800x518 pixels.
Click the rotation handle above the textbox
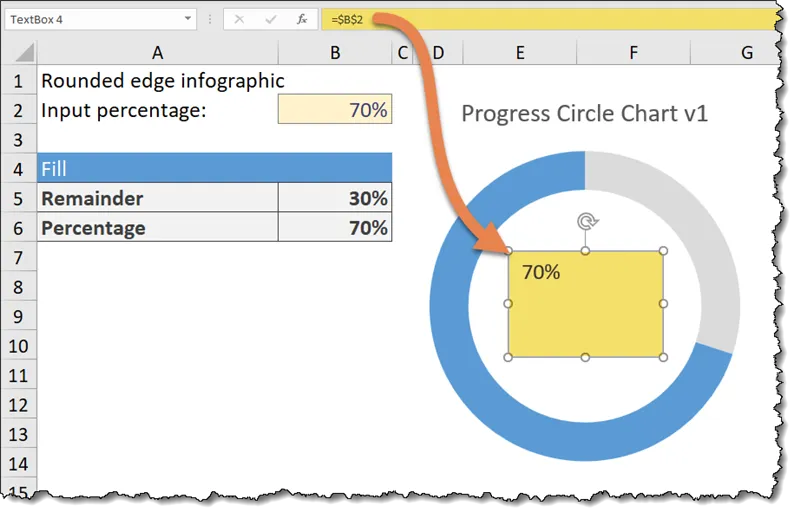pos(587,222)
